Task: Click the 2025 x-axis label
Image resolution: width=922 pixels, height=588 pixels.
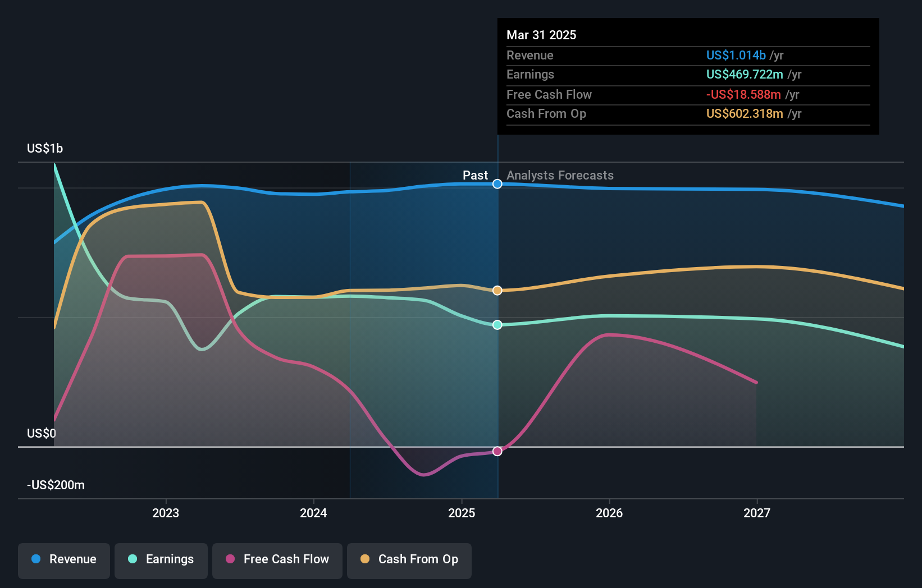Action: click(x=462, y=513)
